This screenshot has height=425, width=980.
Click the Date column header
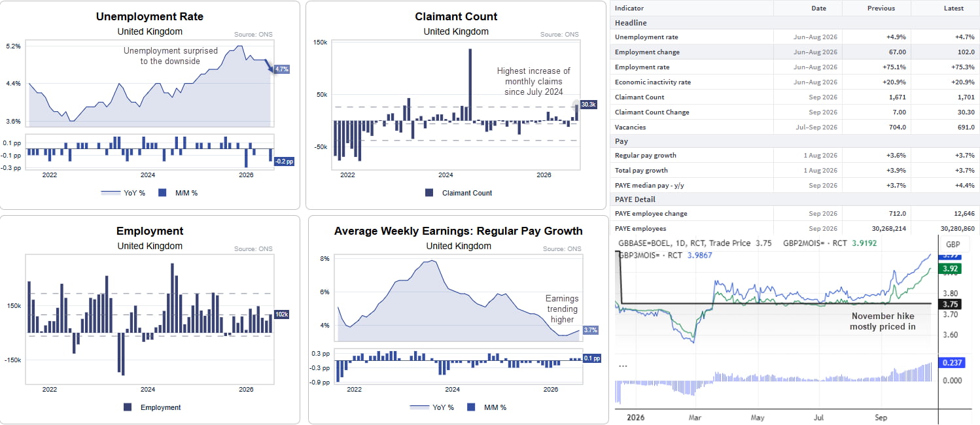[818, 8]
